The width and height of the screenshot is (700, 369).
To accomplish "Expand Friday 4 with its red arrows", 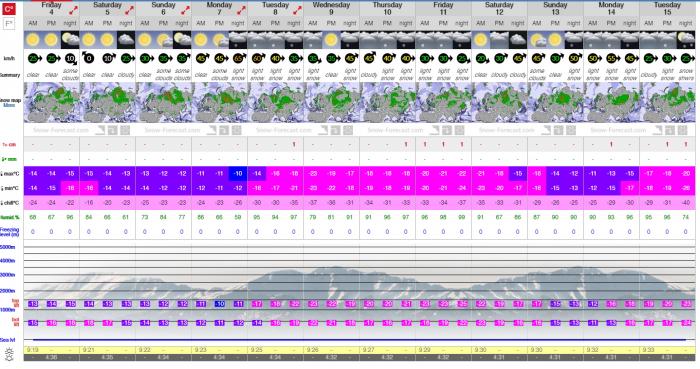I will (x=73, y=10).
